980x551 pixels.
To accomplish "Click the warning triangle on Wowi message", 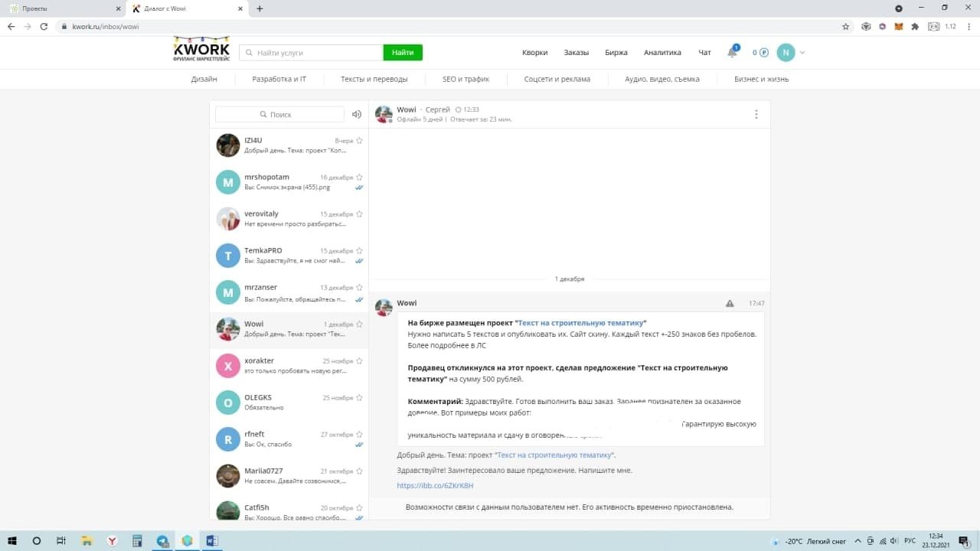I will 730,304.
